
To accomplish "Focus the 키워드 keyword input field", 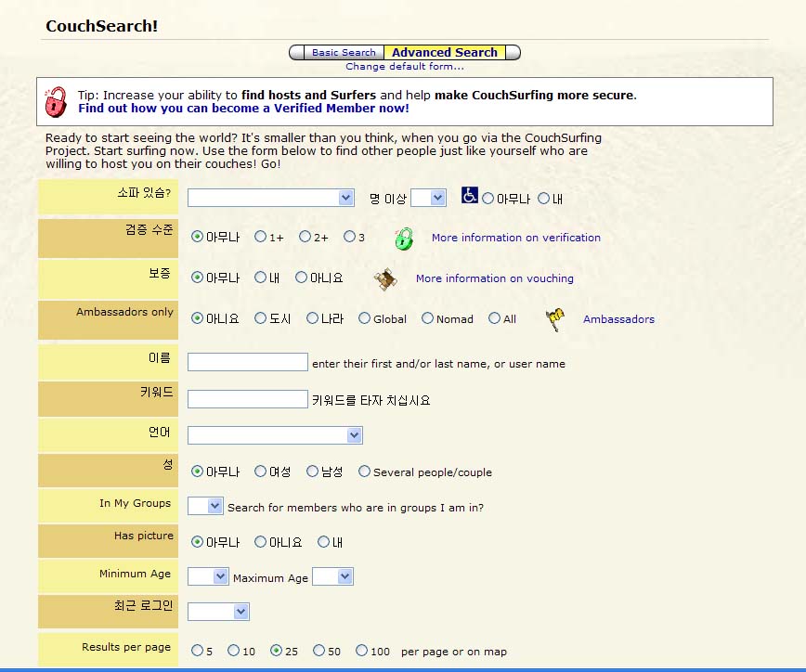I will pyautogui.click(x=248, y=399).
